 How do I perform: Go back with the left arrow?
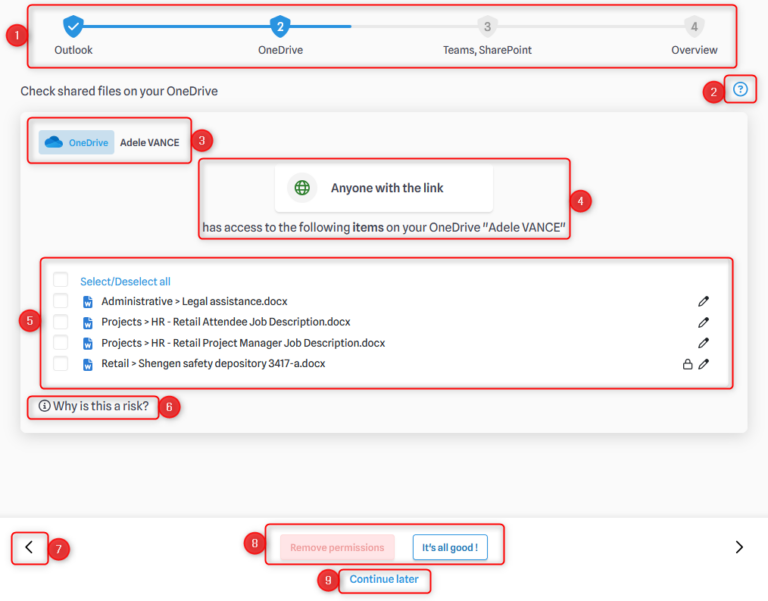pos(29,547)
